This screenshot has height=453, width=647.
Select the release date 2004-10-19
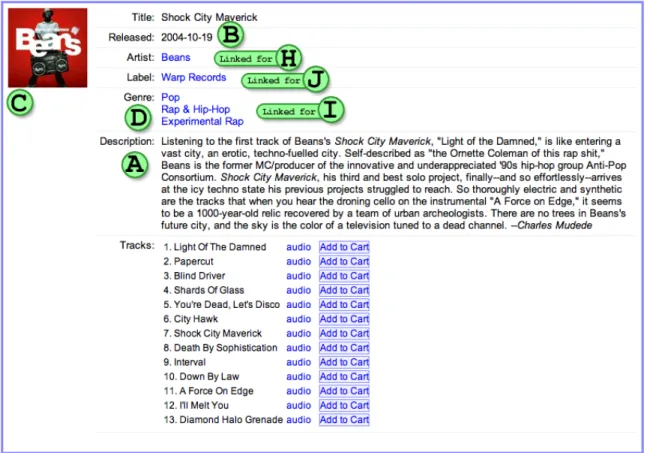[187, 37]
